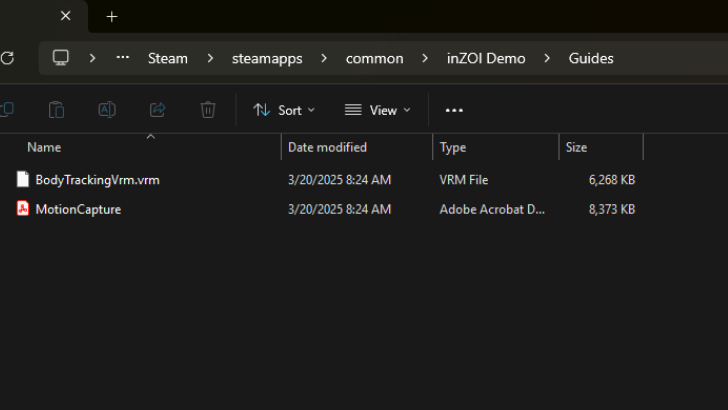Click the 6,268 KB size cell
Viewport: 728px width, 410px height.
tap(611, 180)
